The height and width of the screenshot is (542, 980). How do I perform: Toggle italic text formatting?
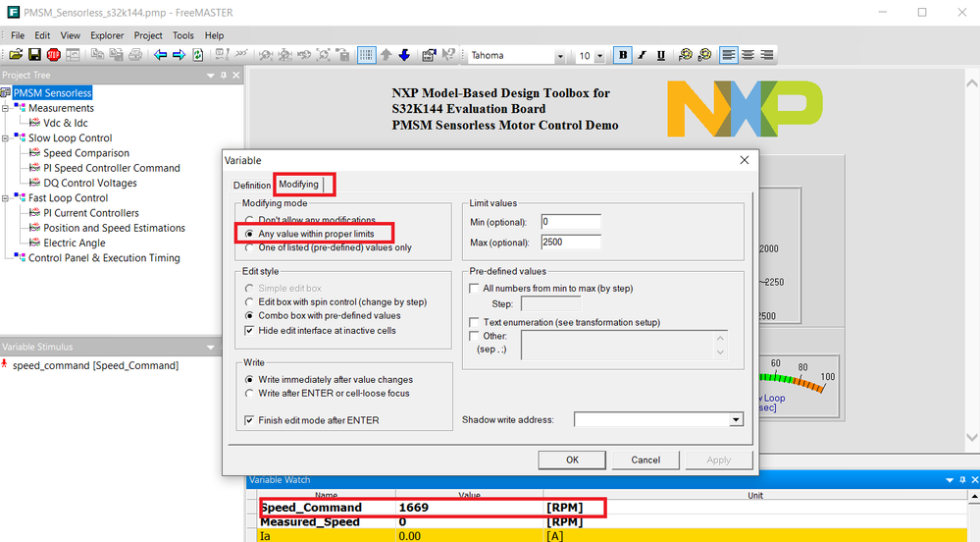642,55
